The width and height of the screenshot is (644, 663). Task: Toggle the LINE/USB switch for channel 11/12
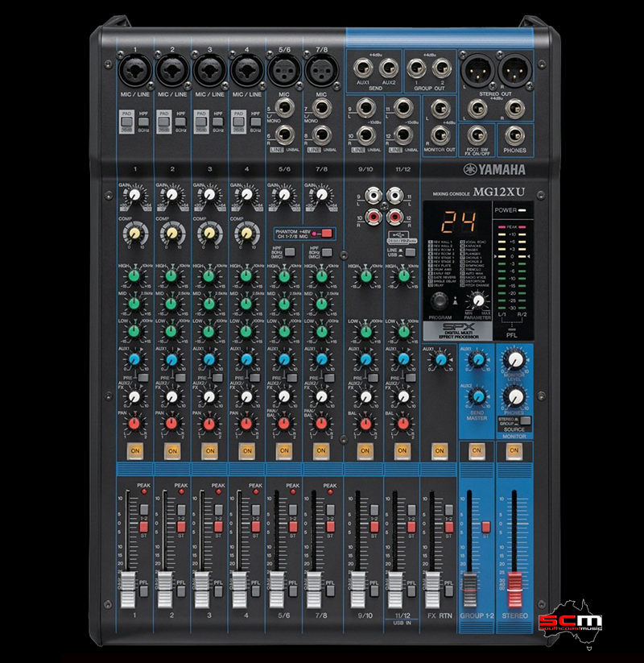(410, 252)
